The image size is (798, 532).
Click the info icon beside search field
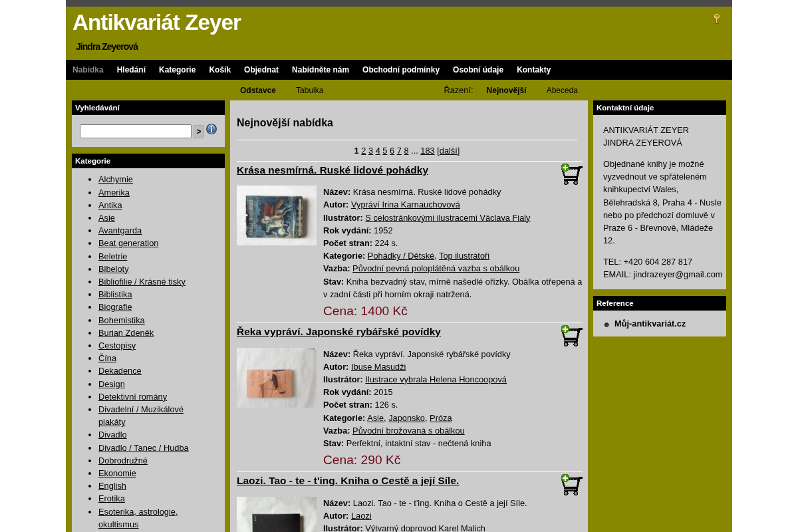pos(211,129)
